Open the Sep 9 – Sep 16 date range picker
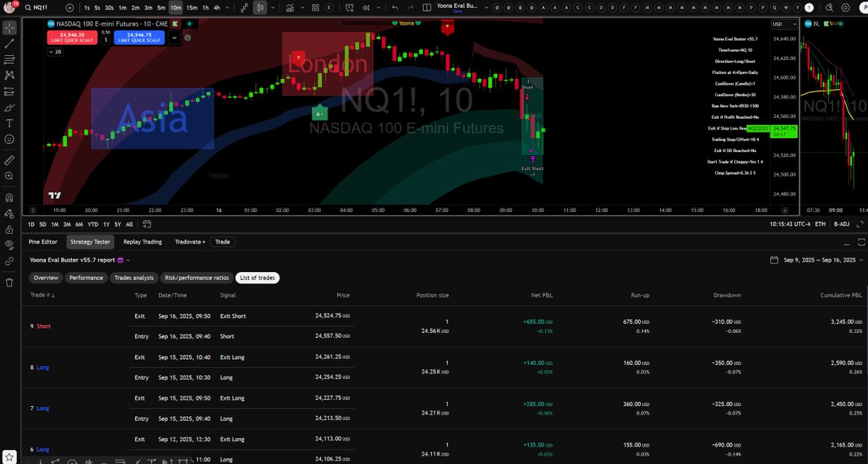The width and height of the screenshot is (868, 464). 817,260
